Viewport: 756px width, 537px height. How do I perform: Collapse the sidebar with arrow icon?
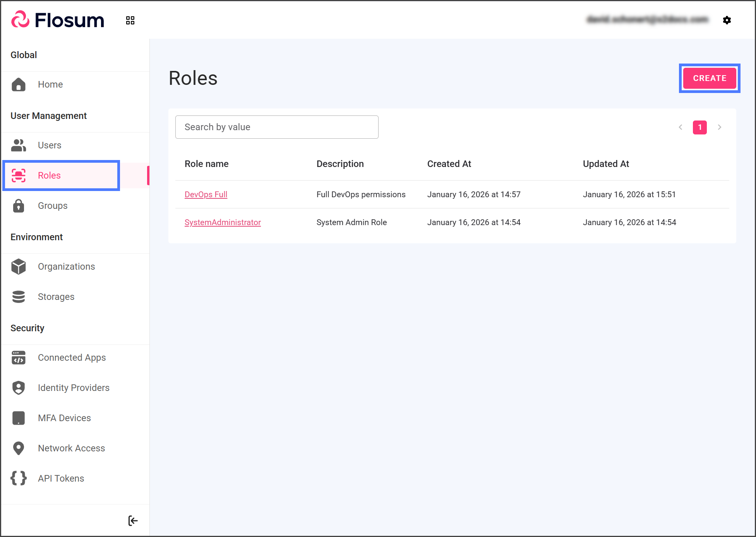133,521
